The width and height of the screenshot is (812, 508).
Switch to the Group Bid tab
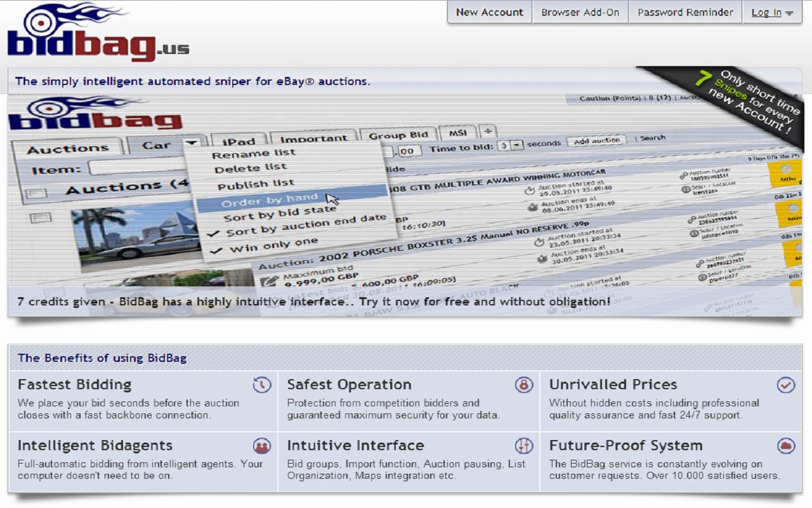pos(398,135)
